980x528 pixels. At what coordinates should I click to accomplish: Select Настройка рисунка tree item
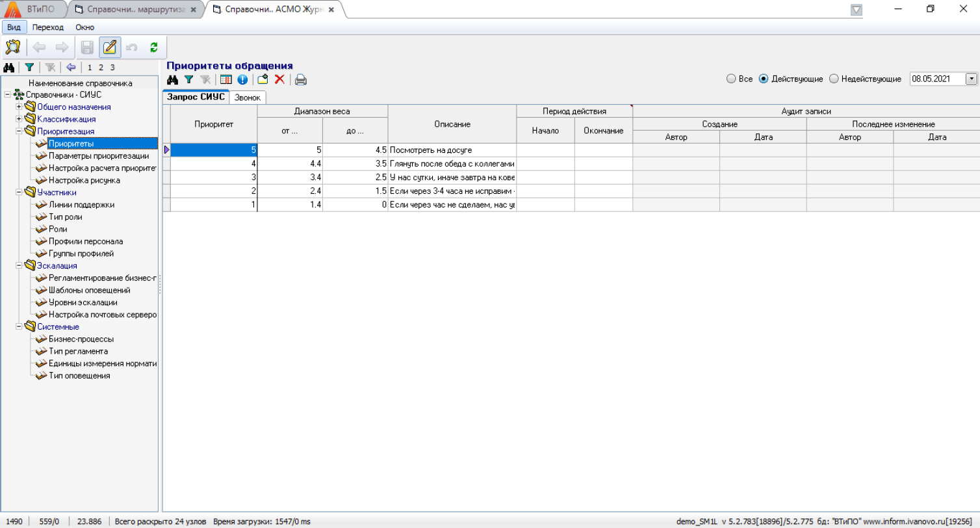pyautogui.click(x=84, y=180)
